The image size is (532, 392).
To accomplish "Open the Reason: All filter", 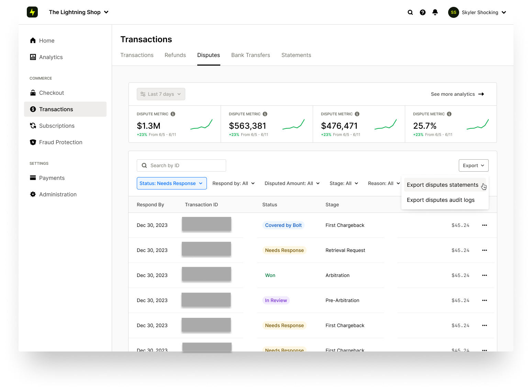I will tap(384, 183).
